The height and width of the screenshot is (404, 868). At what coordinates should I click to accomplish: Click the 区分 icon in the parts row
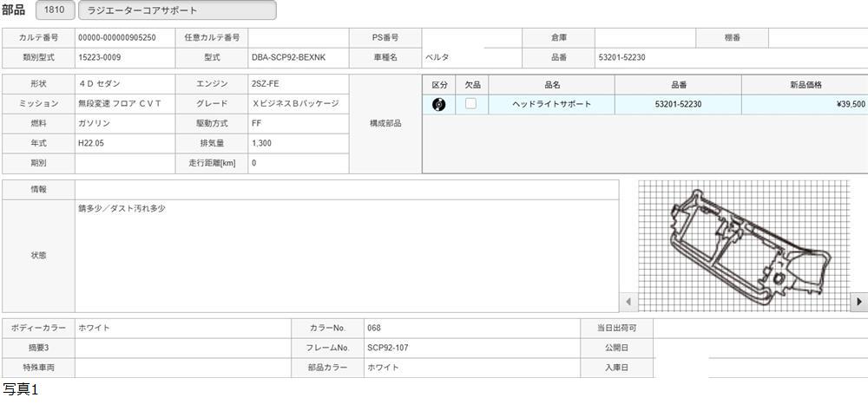click(x=439, y=104)
